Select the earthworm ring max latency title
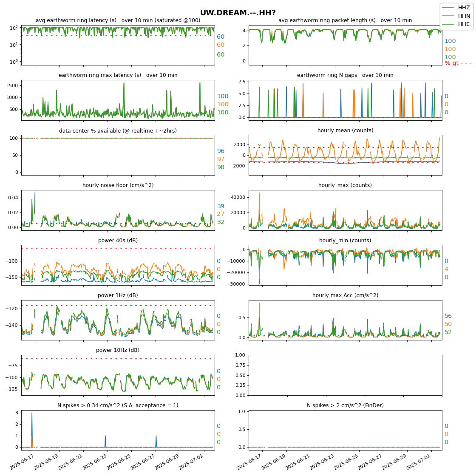Screen dimensions: 476x476 pyautogui.click(x=118, y=75)
